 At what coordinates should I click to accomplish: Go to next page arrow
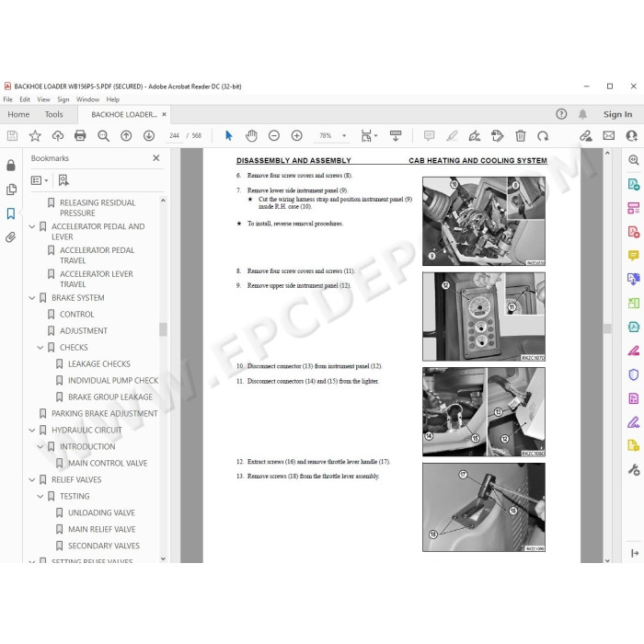(x=149, y=135)
